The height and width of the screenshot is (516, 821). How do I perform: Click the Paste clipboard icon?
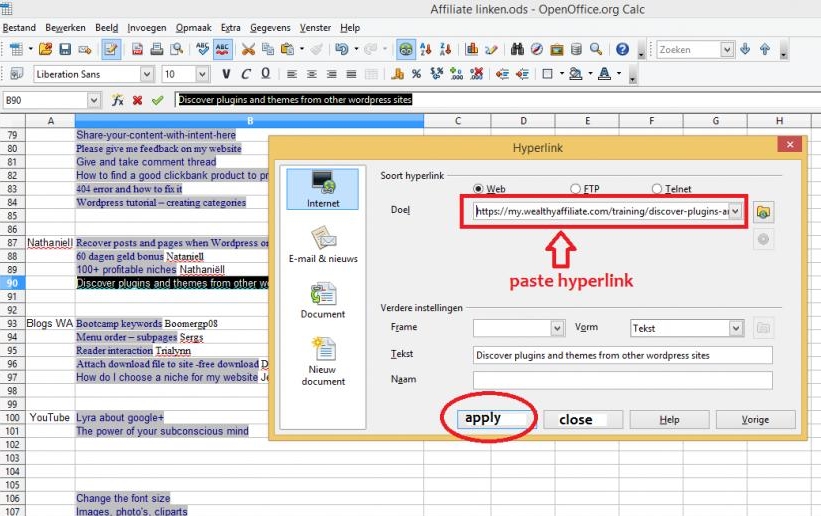(x=287, y=49)
